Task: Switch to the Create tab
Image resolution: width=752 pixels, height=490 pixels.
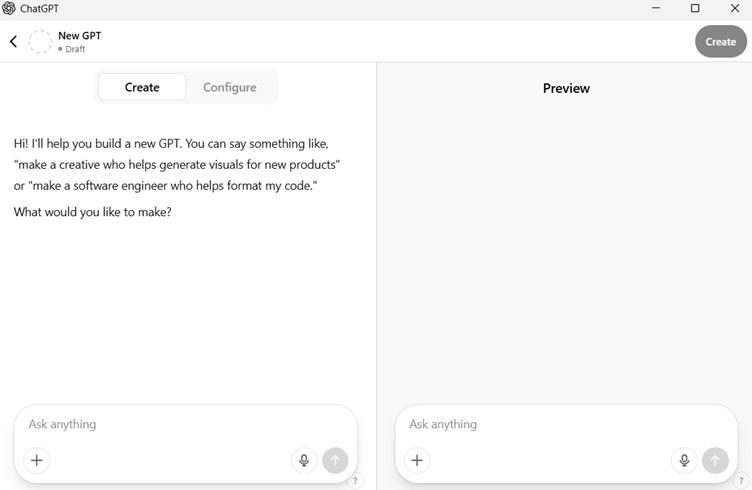Action: pos(142,87)
